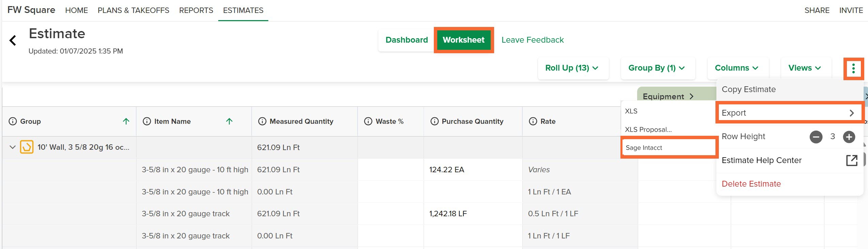Switch to the Dashboard tab
868x249 pixels.
[407, 40]
